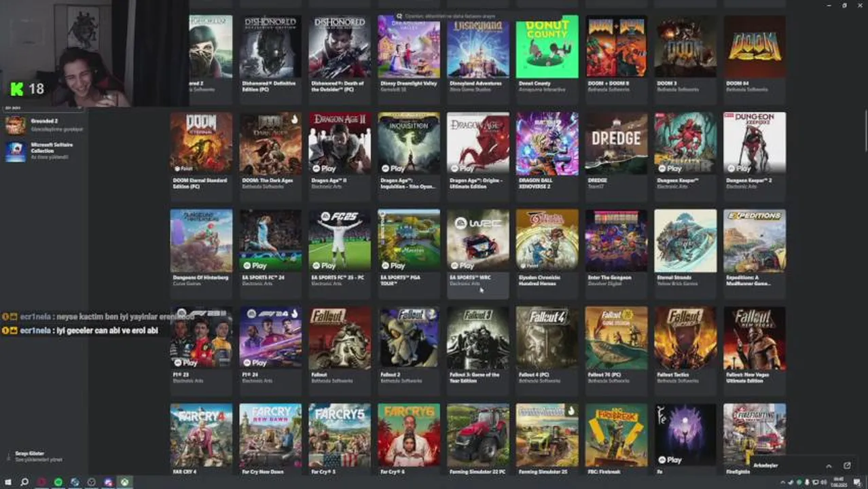Click the Xbox app taskbar icon

tap(126, 482)
